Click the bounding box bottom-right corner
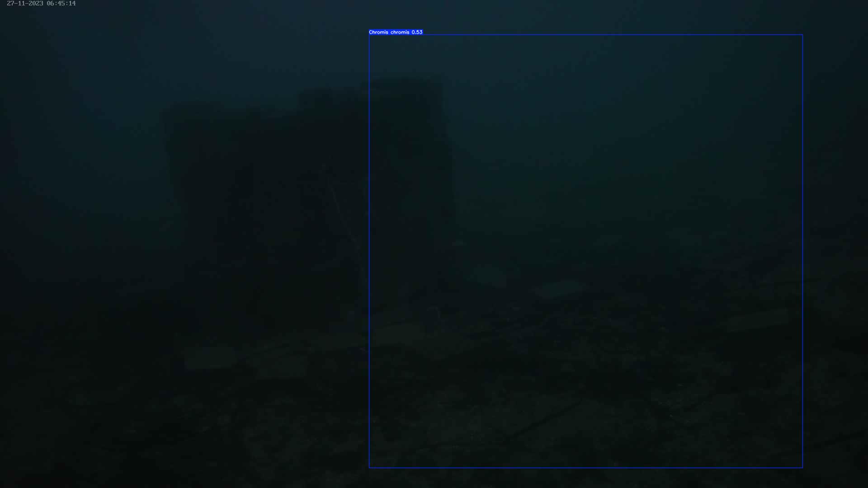Viewport: 868px width, 488px height. [x=802, y=468]
